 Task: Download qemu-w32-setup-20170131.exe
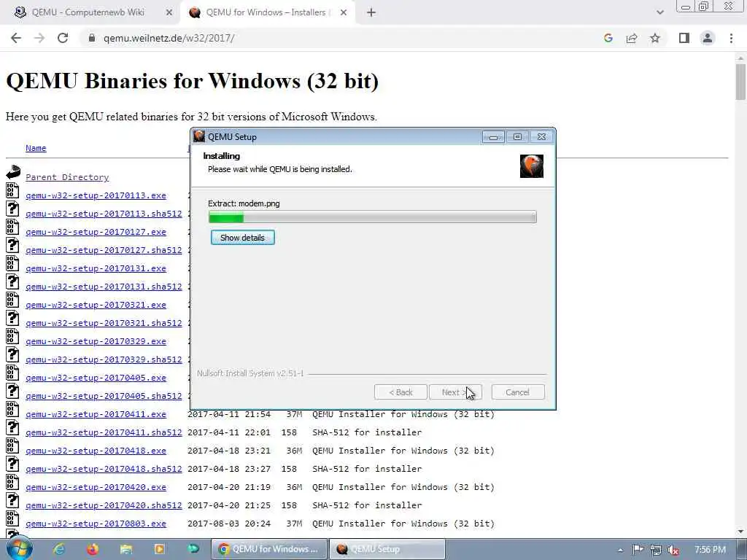(96, 268)
